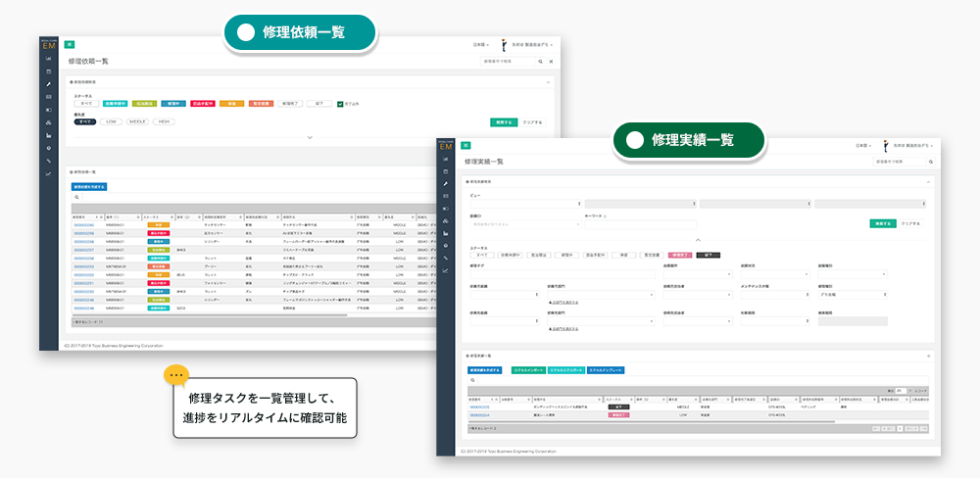Screen dimensions: 980x478
Task: Click the horizontal scrollbar under the repair results table
Action: [x=651, y=422]
